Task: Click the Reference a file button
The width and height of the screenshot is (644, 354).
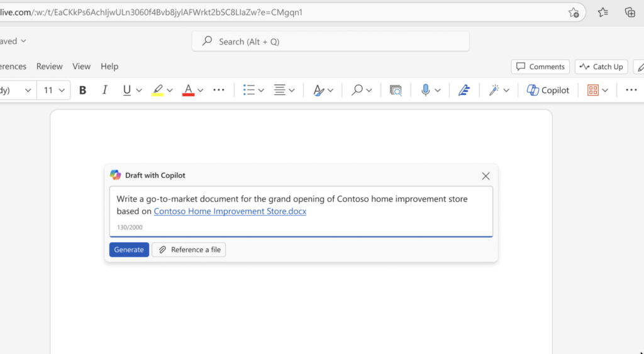Action: pyautogui.click(x=189, y=250)
